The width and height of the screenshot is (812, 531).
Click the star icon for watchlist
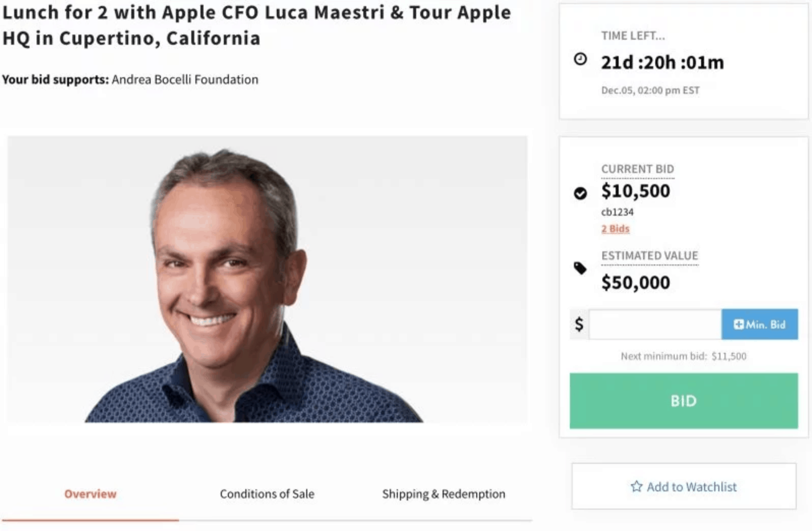coord(636,487)
